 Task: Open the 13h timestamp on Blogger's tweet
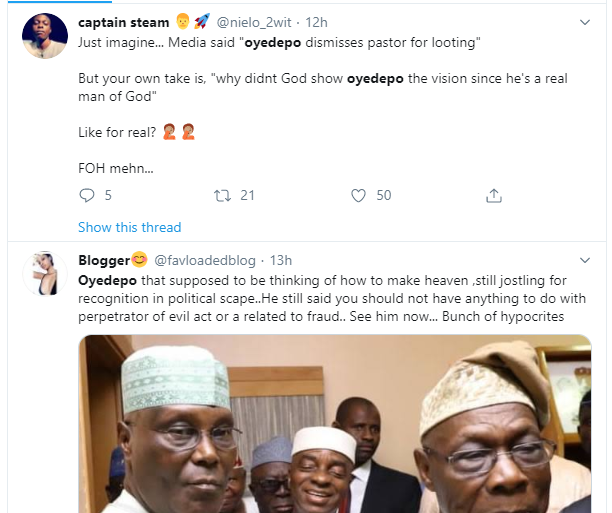pos(283,260)
